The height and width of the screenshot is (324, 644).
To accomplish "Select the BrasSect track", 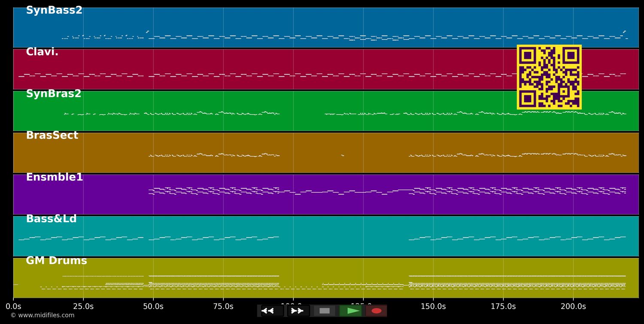I will pyautogui.click(x=52, y=135).
